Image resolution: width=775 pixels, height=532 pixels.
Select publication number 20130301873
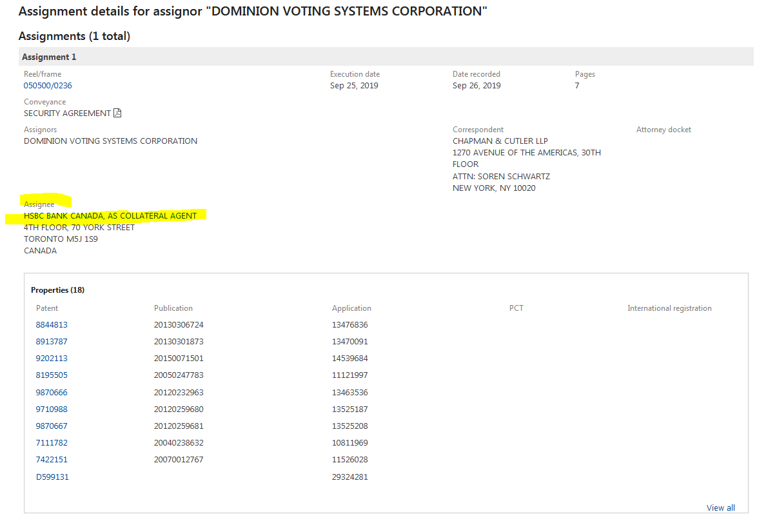tap(179, 342)
